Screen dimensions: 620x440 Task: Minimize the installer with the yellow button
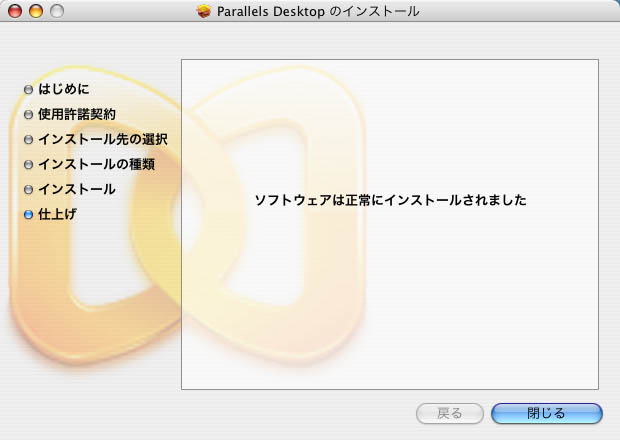tap(35, 11)
